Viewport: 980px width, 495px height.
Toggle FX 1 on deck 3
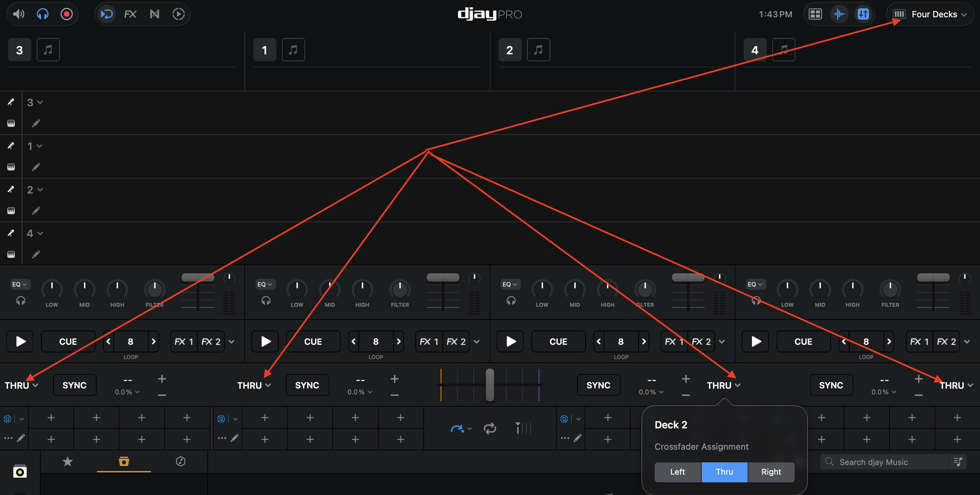click(x=184, y=341)
